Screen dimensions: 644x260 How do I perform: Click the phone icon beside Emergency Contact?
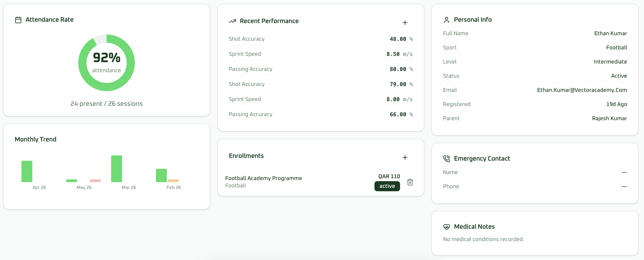[447, 159]
